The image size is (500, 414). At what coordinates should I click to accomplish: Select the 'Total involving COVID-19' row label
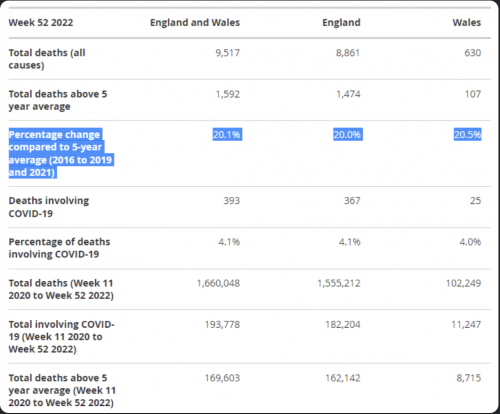coord(62,337)
